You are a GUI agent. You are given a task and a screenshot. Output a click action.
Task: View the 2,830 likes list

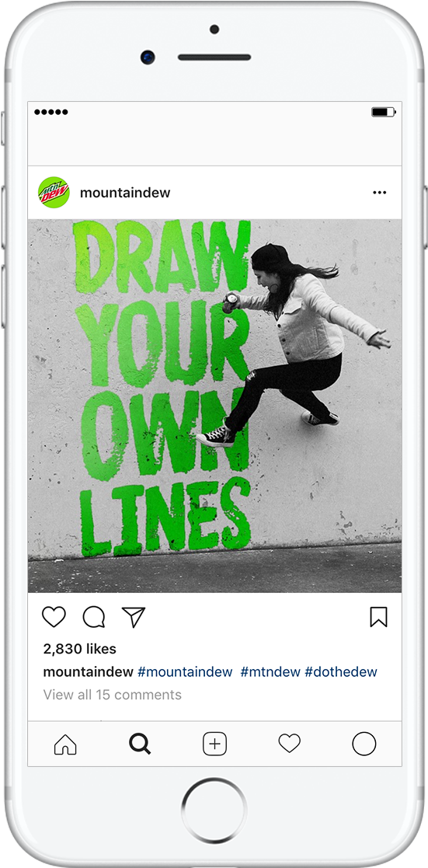pos(80,649)
